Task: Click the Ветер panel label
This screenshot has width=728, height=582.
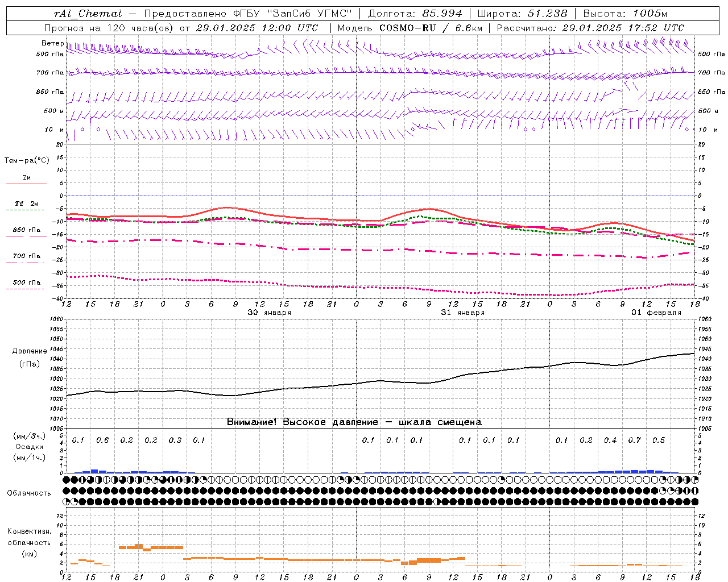Action: (52, 43)
